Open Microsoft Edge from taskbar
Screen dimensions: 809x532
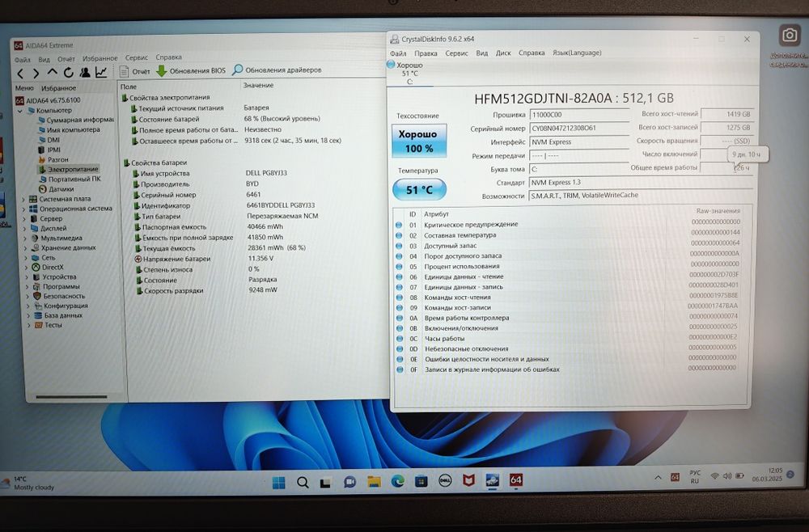click(x=397, y=481)
